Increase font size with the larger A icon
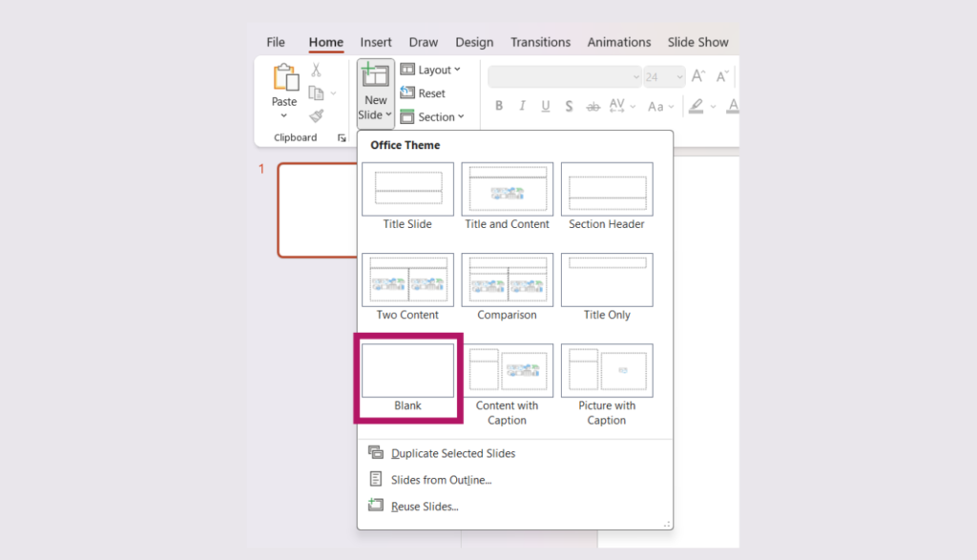This screenshot has height=560, width=977. tap(698, 76)
